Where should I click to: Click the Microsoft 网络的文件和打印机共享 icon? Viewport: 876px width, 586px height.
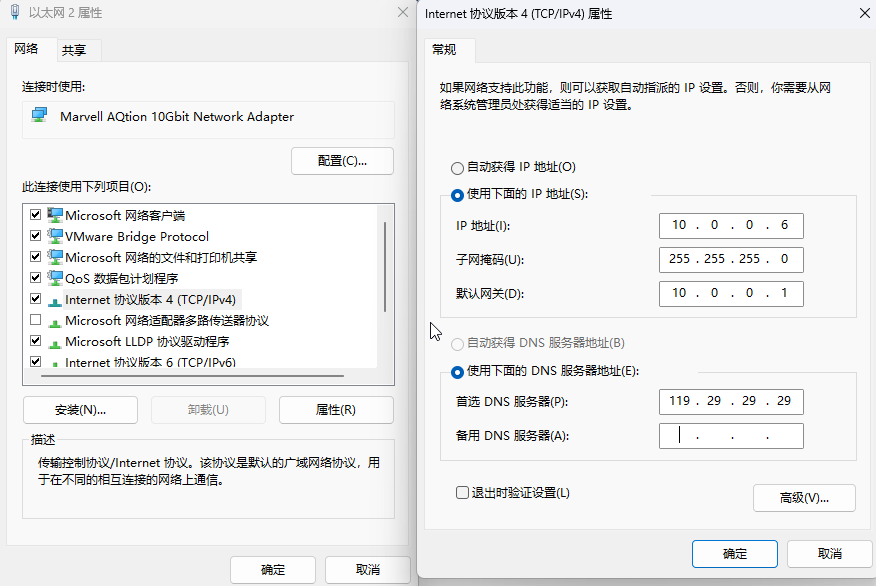coord(55,257)
